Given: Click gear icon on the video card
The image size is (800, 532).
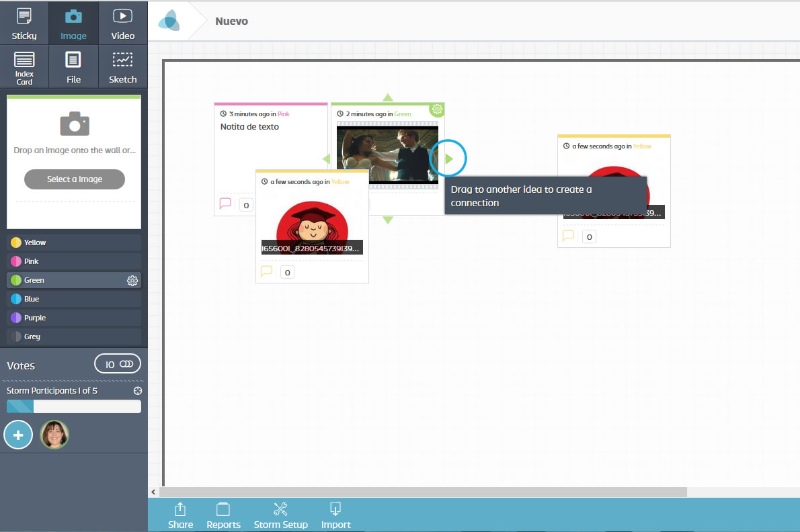Looking at the screenshot, I should point(437,109).
